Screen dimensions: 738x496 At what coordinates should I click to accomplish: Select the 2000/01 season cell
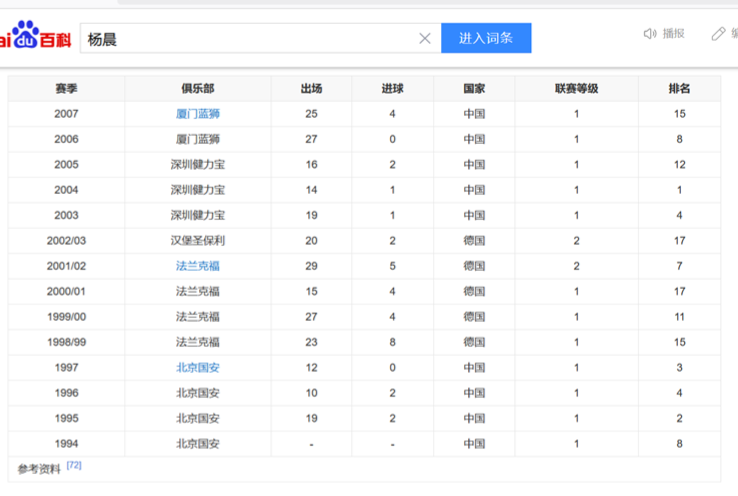66,292
